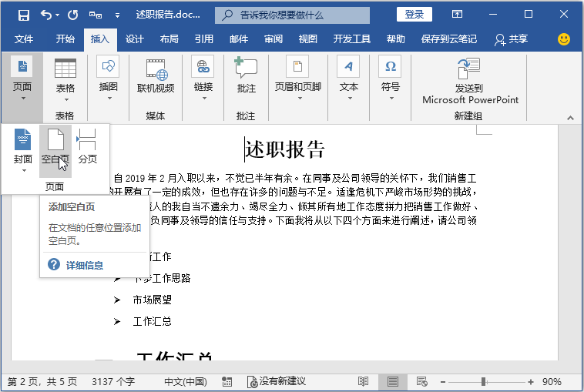Add a blank page with 空白页
The height and width of the screenshot is (392, 584).
coord(55,139)
